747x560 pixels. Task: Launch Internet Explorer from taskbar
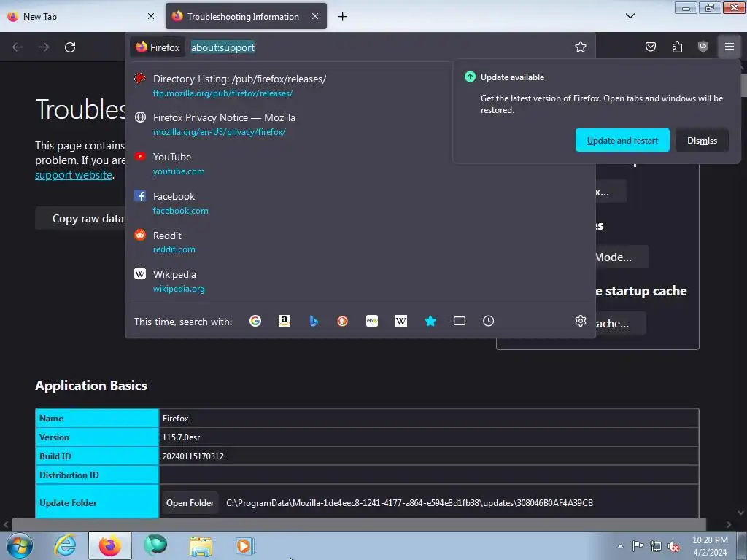tap(65, 545)
